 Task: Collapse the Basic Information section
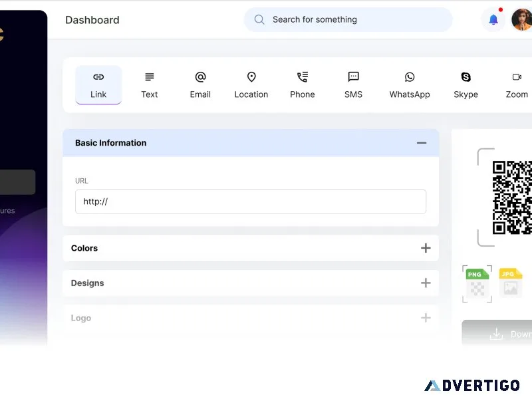(422, 143)
